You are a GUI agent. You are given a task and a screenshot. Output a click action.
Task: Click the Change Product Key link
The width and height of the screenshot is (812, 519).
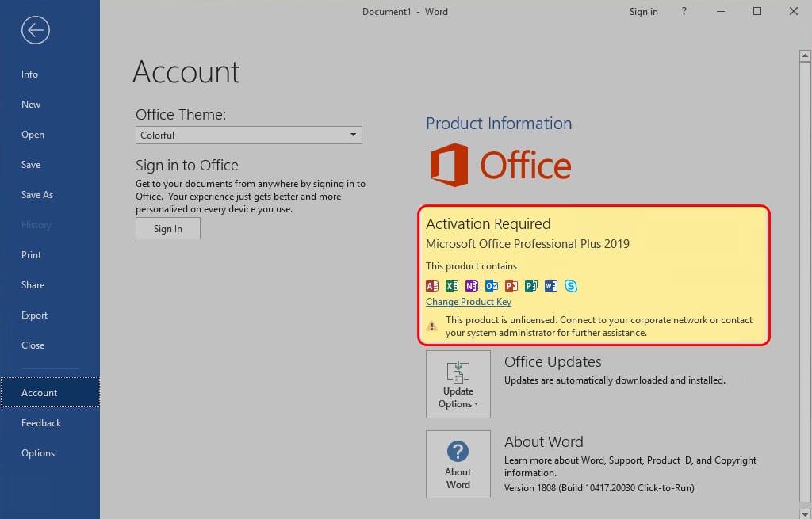click(x=469, y=302)
